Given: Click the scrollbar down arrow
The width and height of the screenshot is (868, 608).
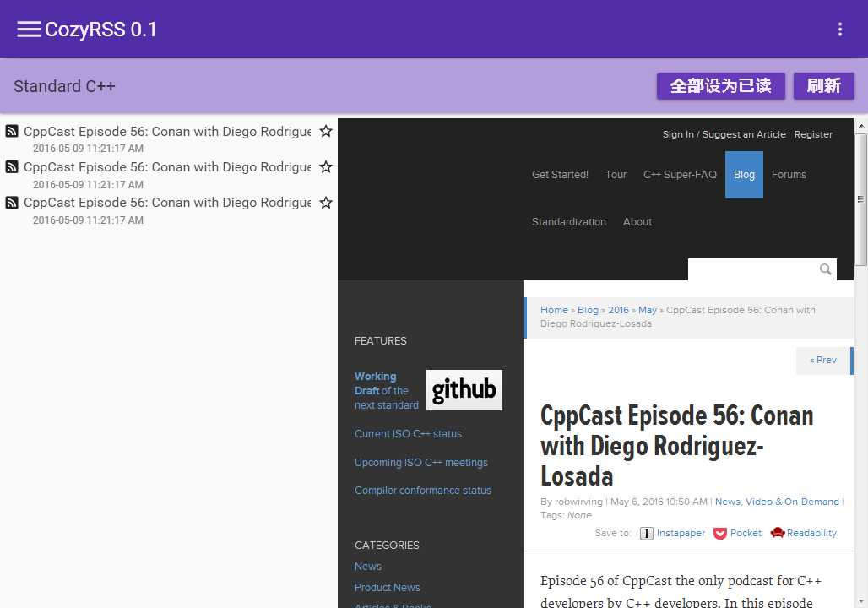Looking at the screenshot, I should pos(860,600).
